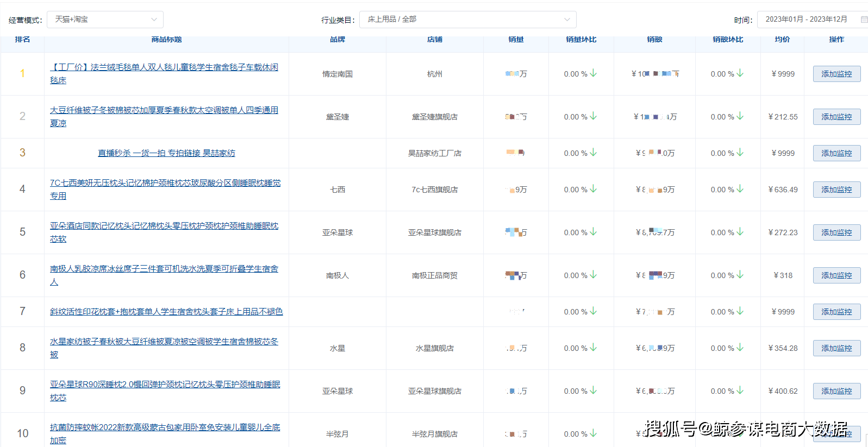
Task: Sort by the 销额 column header
Action: tap(654, 40)
